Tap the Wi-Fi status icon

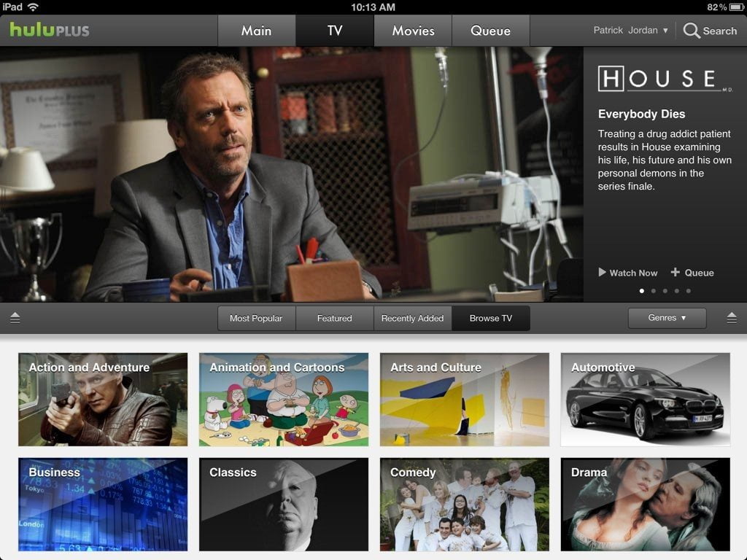point(33,7)
